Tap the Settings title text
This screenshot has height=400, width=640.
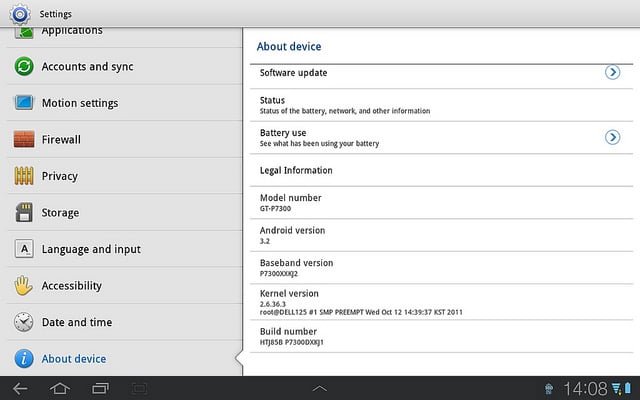click(x=56, y=14)
